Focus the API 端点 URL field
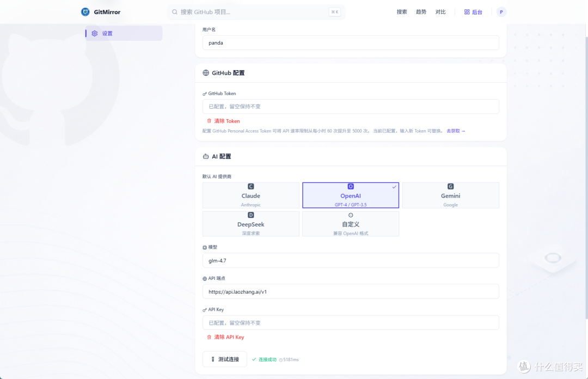This screenshot has height=379, width=588. [x=351, y=291]
